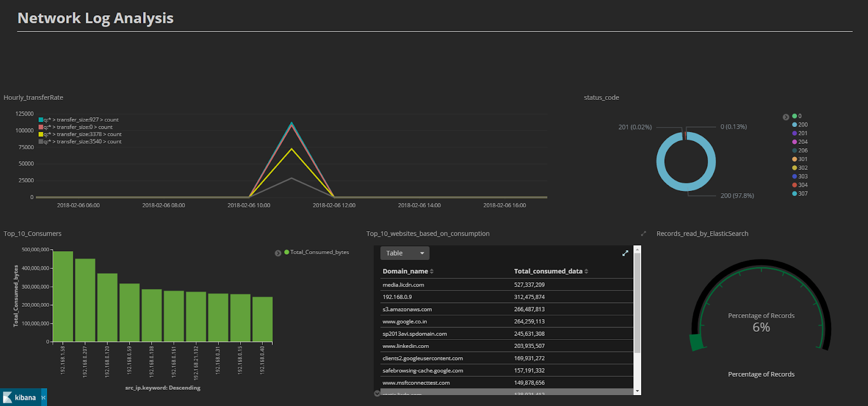
Task: Expand the table view inside the panel
Action: (x=625, y=253)
